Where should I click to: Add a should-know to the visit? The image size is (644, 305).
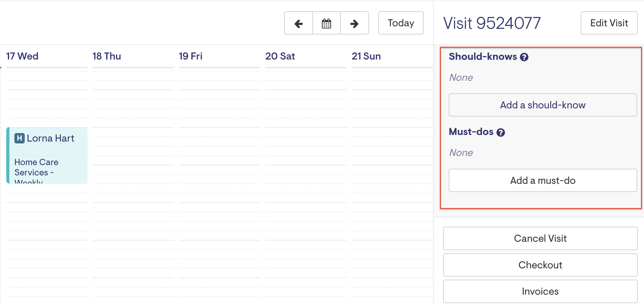tap(542, 105)
